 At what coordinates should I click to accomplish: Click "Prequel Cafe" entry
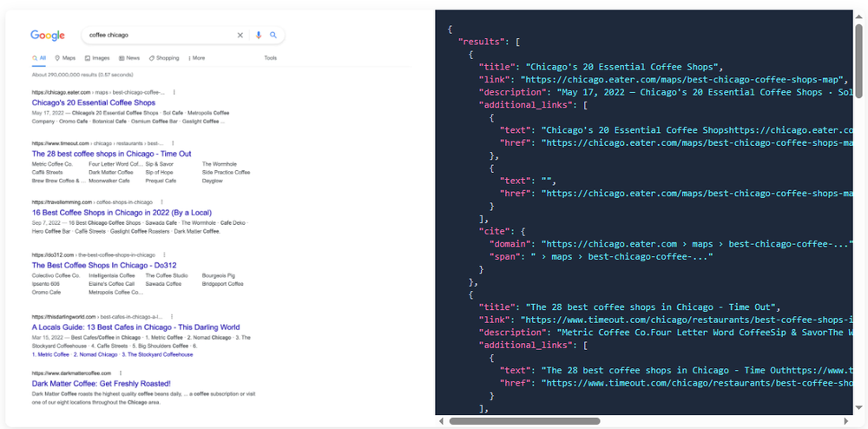(161, 181)
